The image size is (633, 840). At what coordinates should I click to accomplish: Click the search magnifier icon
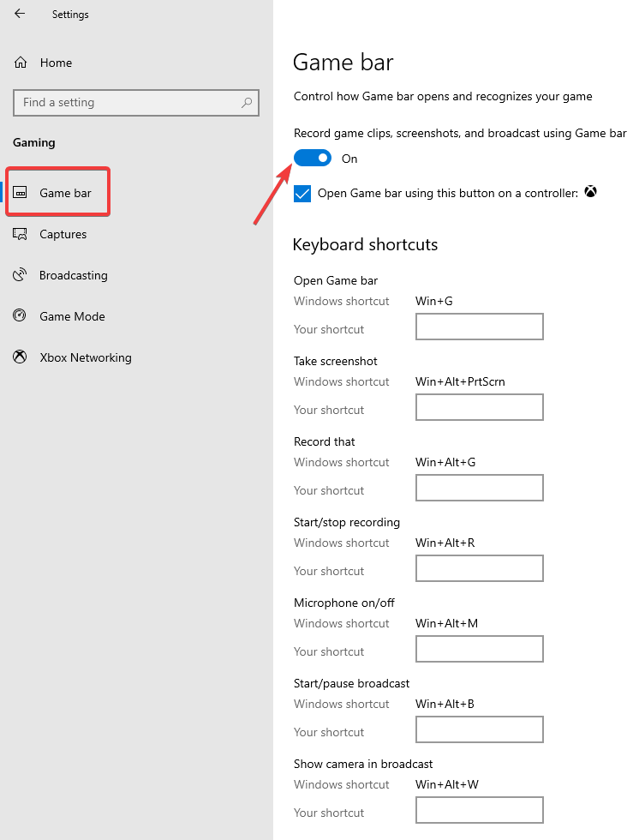pos(247,102)
